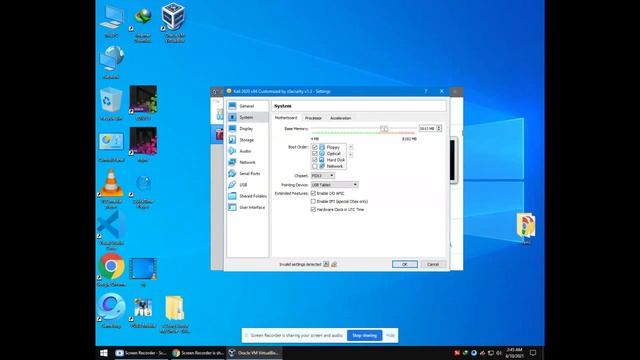This screenshot has height=360, width=640.
Task: Toggle the Floppy boot order checkbox
Action: click(314, 147)
